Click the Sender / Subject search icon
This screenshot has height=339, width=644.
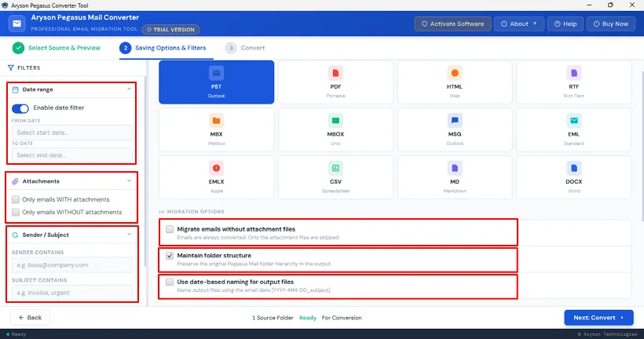[15, 235]
